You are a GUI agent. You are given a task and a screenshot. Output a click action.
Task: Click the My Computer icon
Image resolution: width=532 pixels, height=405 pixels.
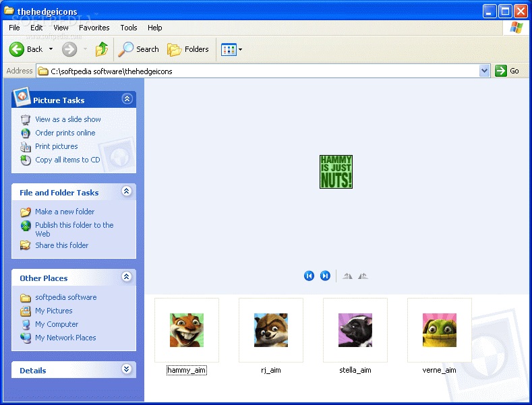click(26, 325)
